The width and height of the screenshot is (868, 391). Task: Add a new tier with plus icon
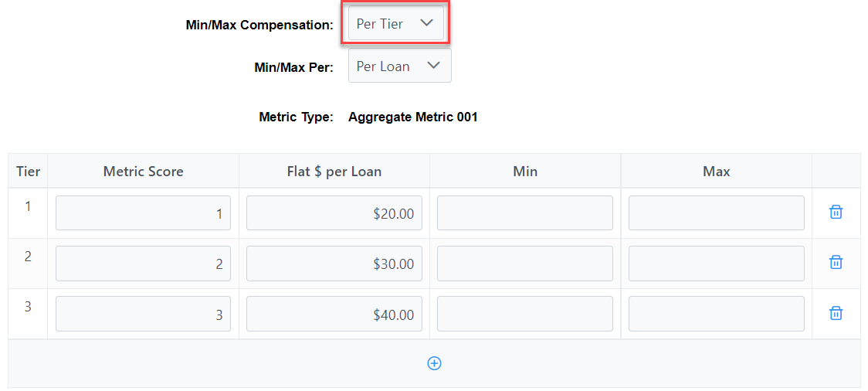coord(435,363)
